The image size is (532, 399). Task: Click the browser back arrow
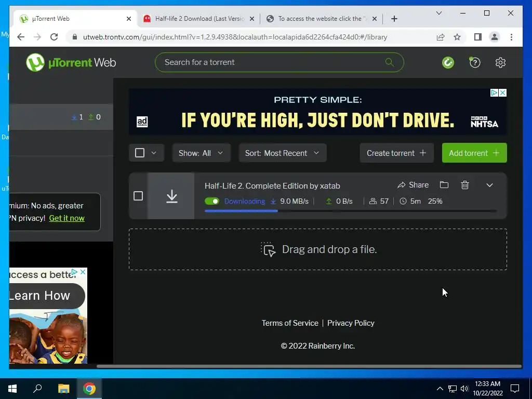click(x=21, y=37)
